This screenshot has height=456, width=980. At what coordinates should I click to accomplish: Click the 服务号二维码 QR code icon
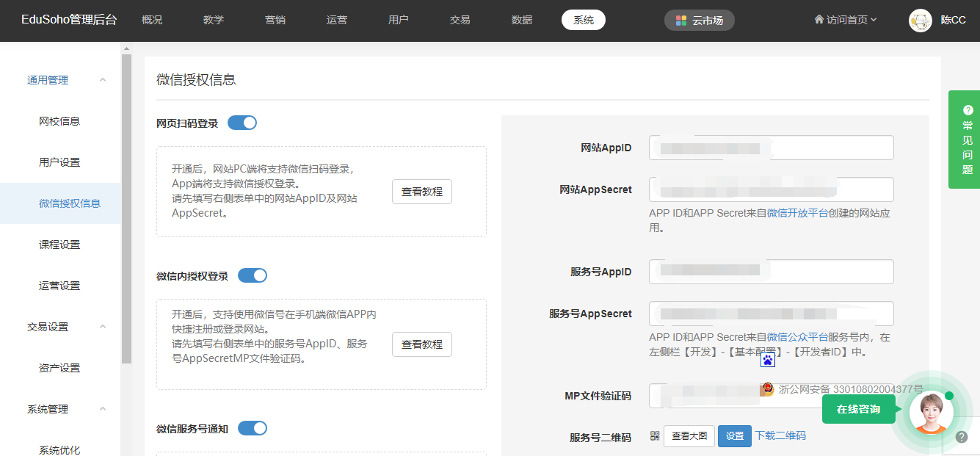(x=655, y=435)
